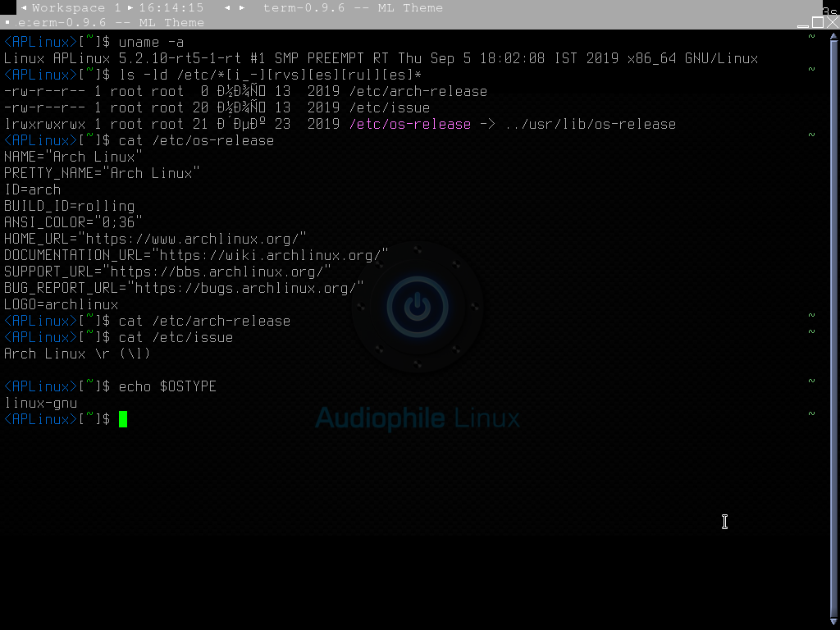Select the next window with the right arrow
The image size is (840, 630).
[242, 7]
